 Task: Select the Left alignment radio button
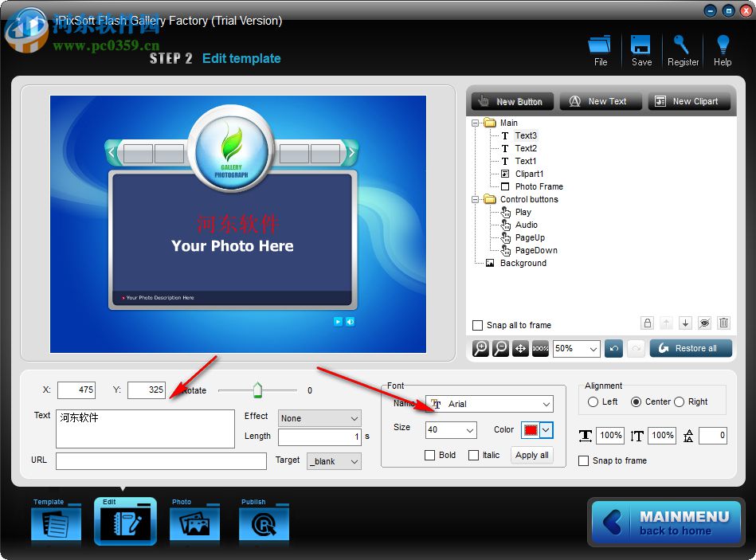point(591,402)
